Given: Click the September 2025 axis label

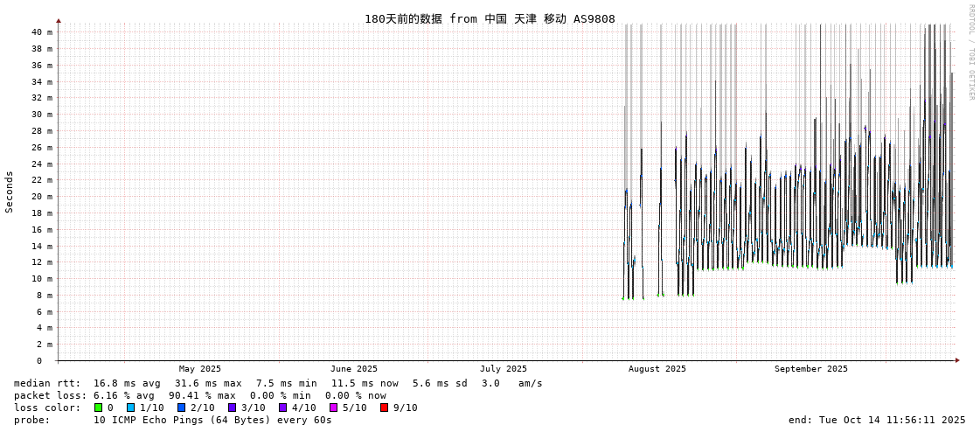Looking at the screenshot, I should click(x=810, y=369).
